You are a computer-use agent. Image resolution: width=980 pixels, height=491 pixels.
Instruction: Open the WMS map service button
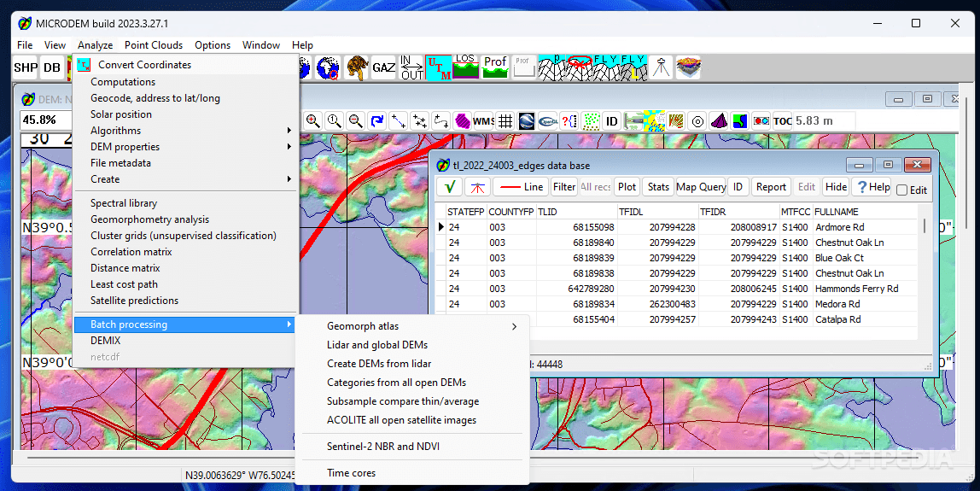click(484, 120)
